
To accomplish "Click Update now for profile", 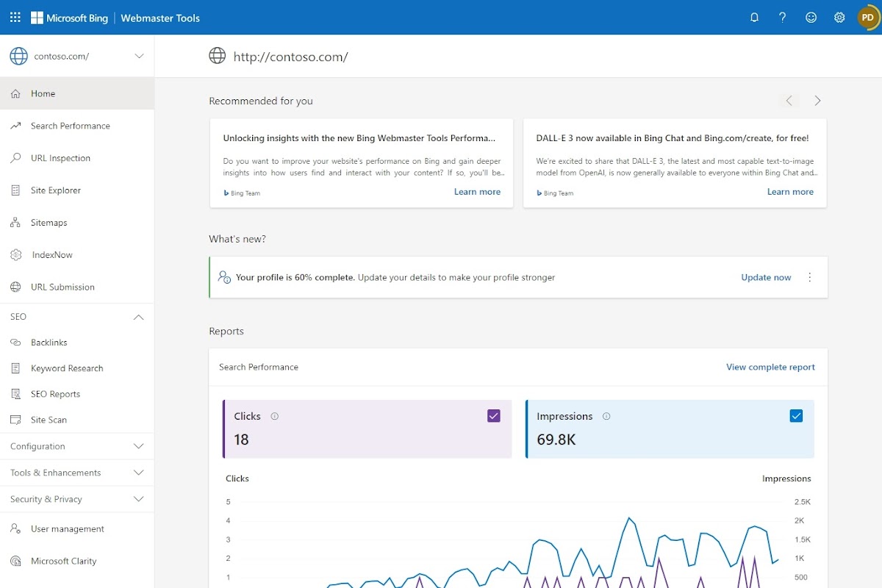I will [x=766, y=277].
